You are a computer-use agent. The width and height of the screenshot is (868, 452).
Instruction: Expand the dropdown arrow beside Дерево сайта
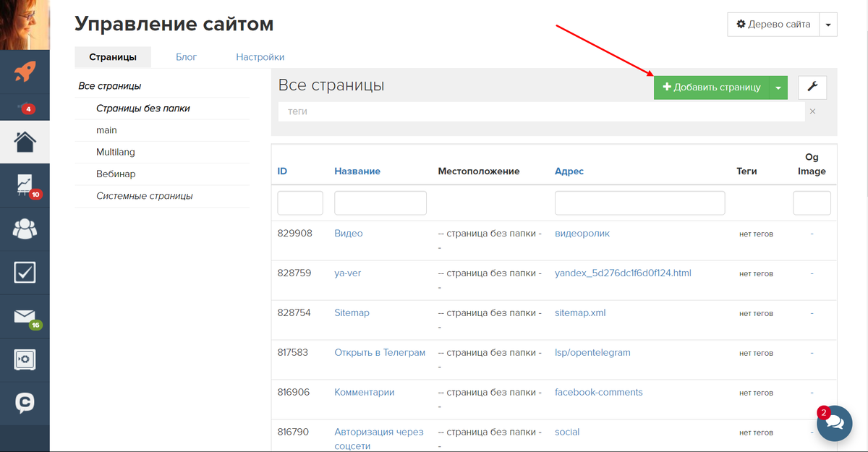click(x=828, y=24)
